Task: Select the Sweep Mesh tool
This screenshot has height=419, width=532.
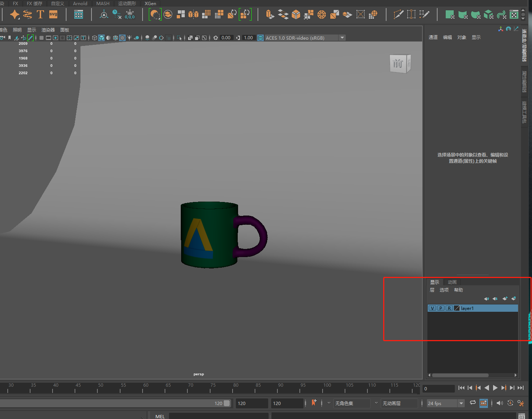Action: 28,14
